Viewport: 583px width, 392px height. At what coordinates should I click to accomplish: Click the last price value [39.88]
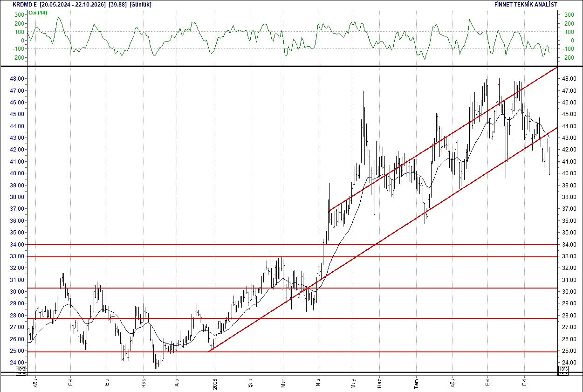[117, 5]
